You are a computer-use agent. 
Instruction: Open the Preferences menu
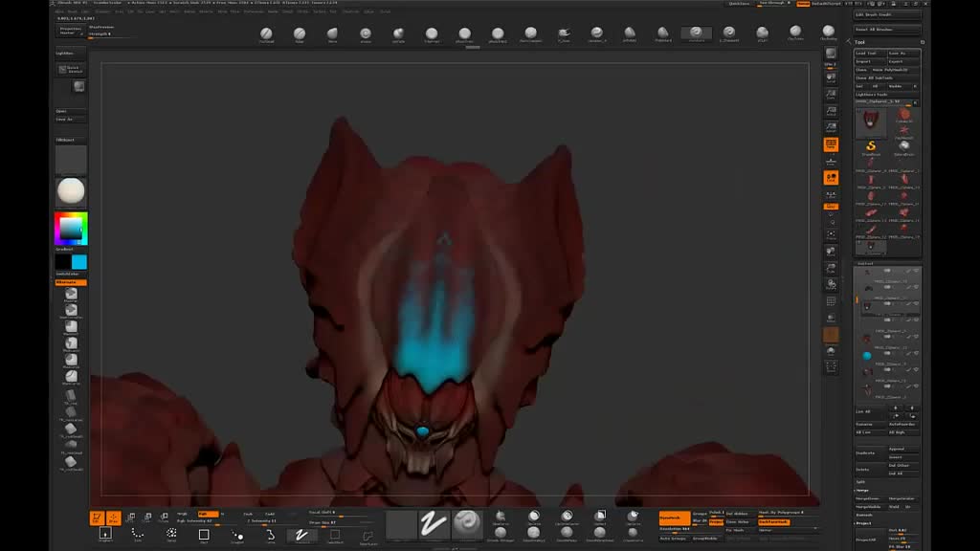(x=254, y=11)
